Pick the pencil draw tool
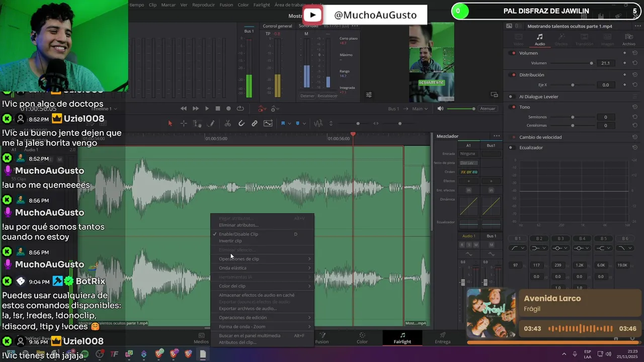Screen dimensions: 644x362 click(211, 124)
